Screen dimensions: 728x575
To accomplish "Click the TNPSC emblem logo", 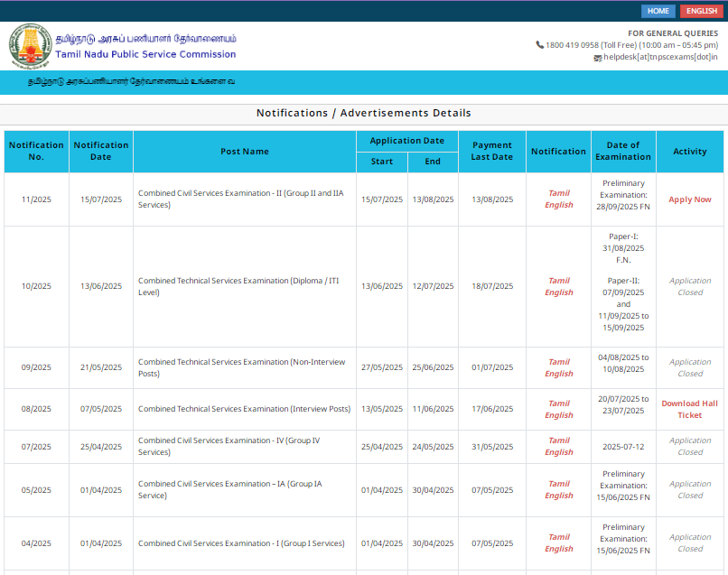I will (30, 42).
